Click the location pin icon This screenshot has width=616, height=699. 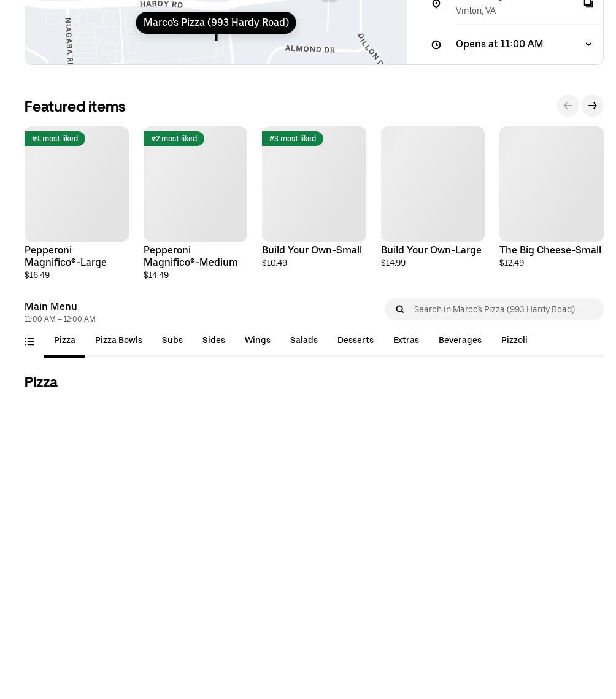click(x=436, y=4)
